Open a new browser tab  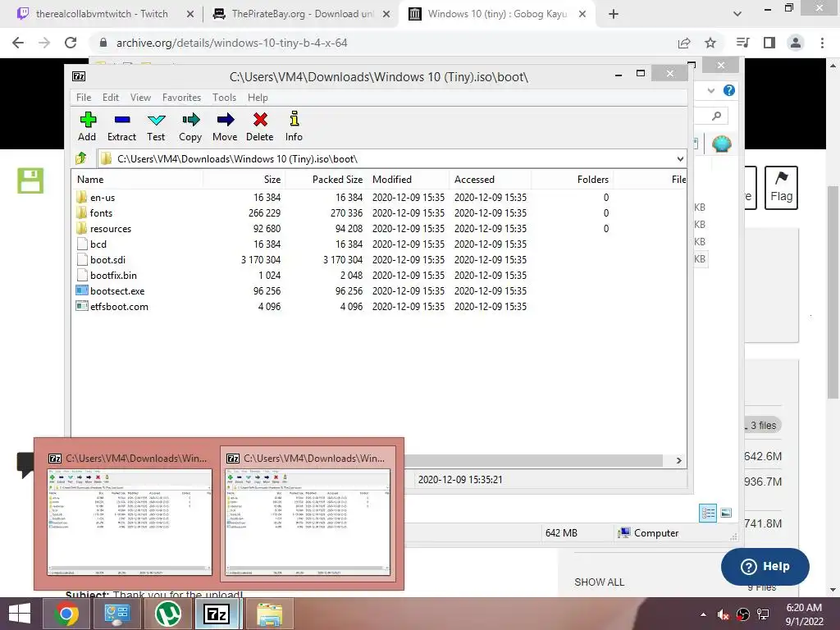(x=614, y=15)
